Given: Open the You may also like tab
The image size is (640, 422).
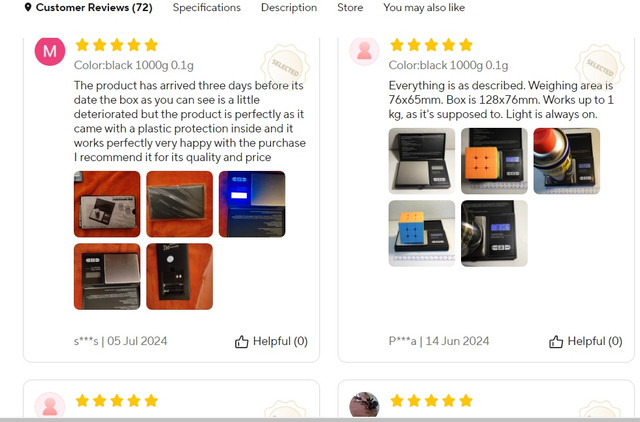Looking at the screenshot, I should click(x=424, y=7).
